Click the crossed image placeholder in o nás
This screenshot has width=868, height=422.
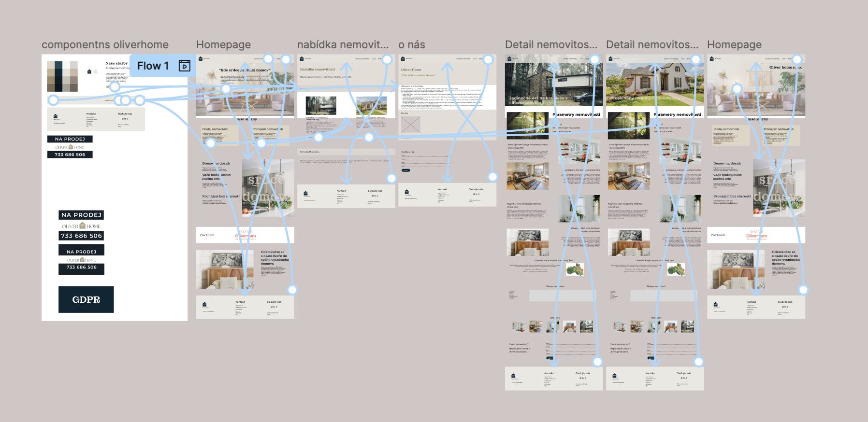pyautogui.click(x=410, y=125)
